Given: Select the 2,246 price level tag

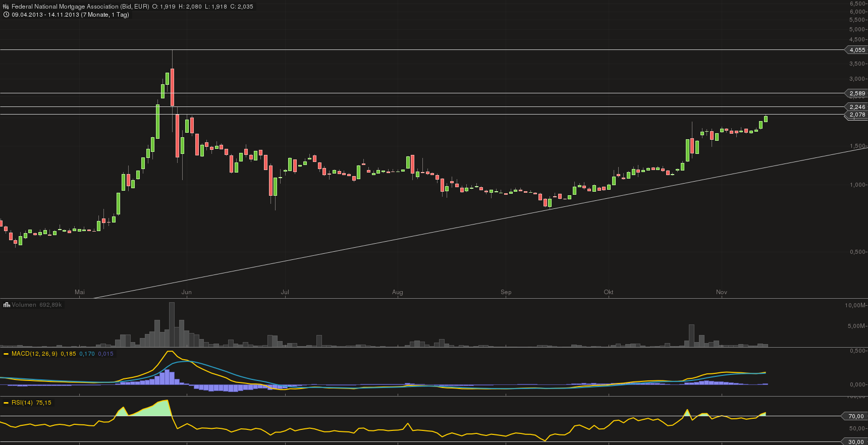Looking at the screenshot, I should (856, 107).
